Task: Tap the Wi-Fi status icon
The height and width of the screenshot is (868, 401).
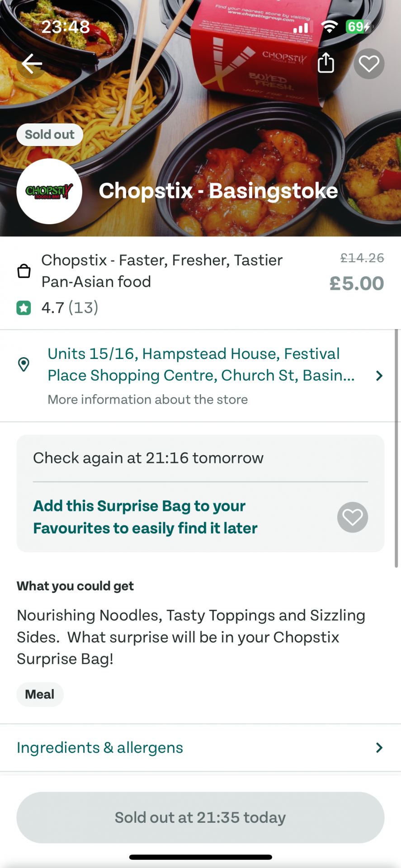Action: (330, 27)
